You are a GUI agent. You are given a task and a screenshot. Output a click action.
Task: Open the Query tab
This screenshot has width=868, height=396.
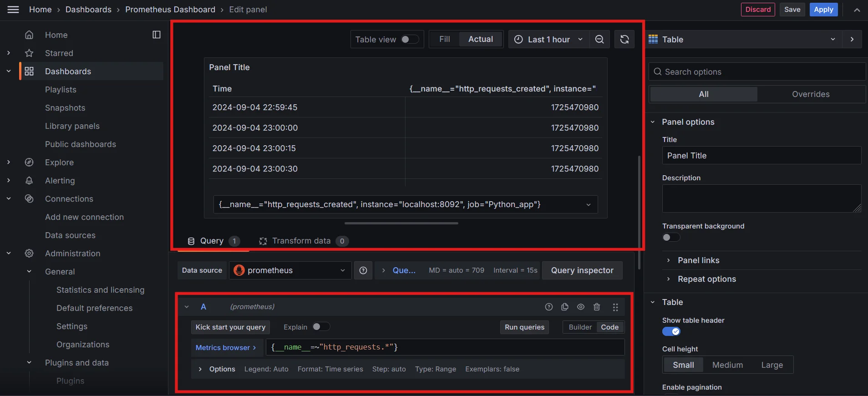tap(213, 241)
